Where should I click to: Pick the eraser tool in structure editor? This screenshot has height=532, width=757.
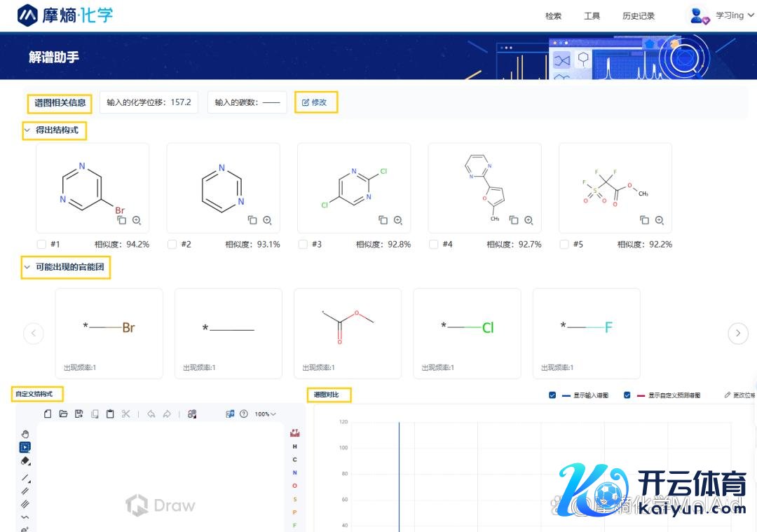25,461
